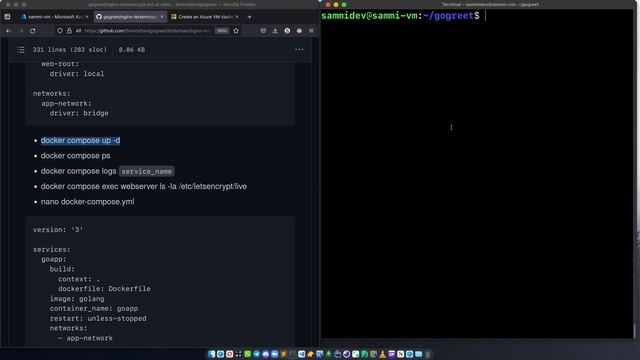Select 'nano docker-compose.yml' list item

[x=87, y=202]
